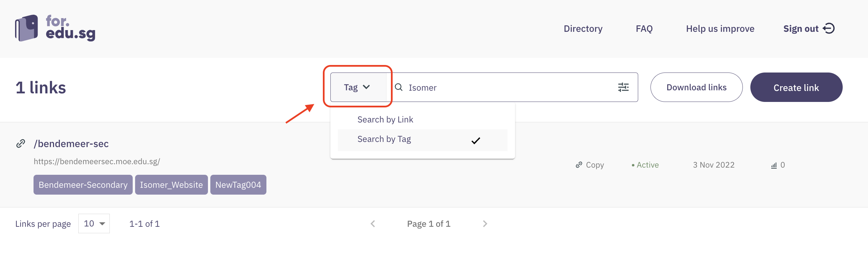Click Help us improve link
Screen dimensions: 868x262
point(720,29)
